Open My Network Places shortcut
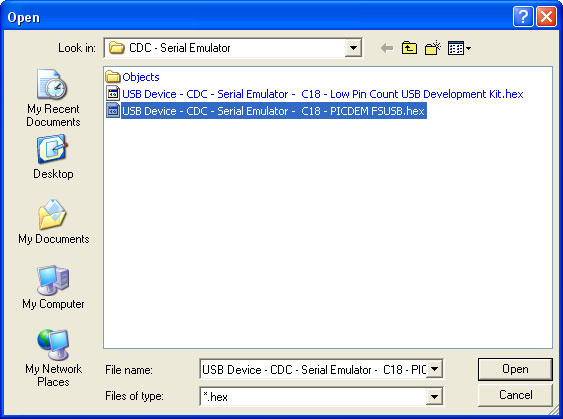563x419 pixels. pos(53,358)
